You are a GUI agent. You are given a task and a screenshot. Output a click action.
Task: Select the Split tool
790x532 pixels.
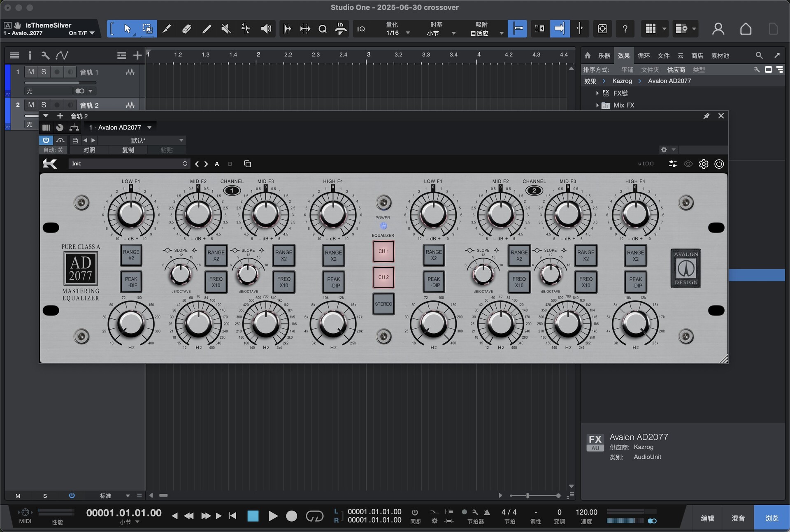pyautogui.click(x=167, y=28)
